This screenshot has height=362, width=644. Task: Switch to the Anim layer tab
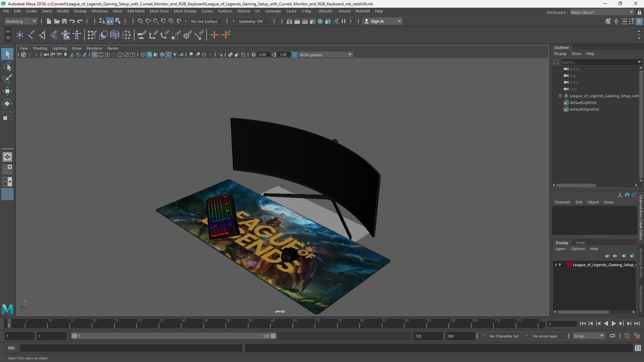(x=580, y=243)
